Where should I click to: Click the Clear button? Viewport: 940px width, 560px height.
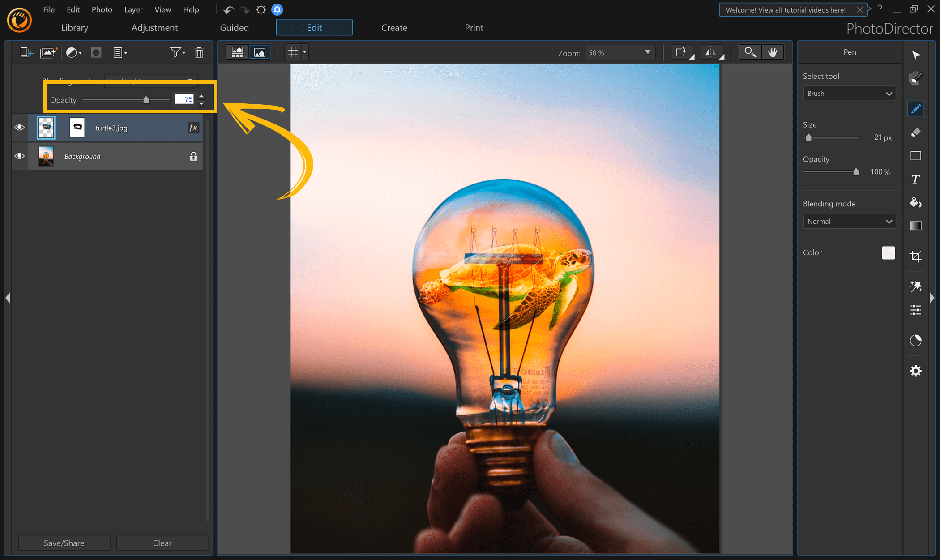point(162,543)
